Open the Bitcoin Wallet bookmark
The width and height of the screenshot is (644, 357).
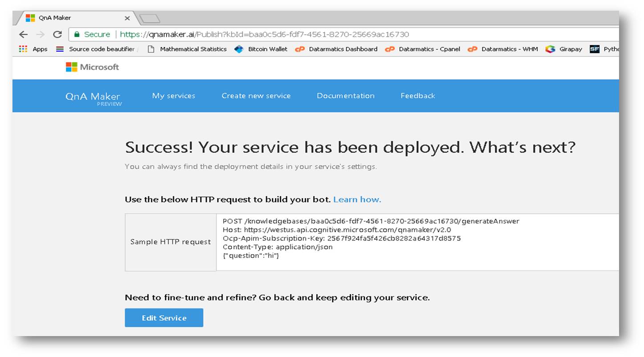(261, 49)
